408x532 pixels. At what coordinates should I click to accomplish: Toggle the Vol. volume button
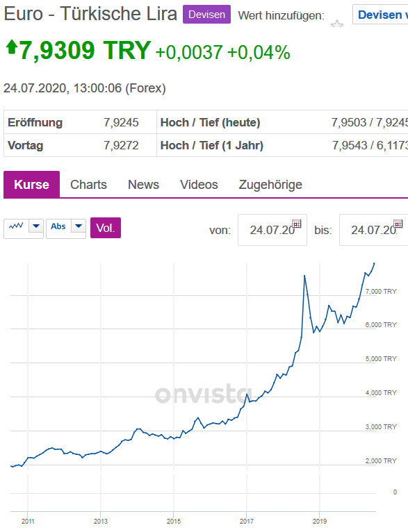(x=106, y=228)
